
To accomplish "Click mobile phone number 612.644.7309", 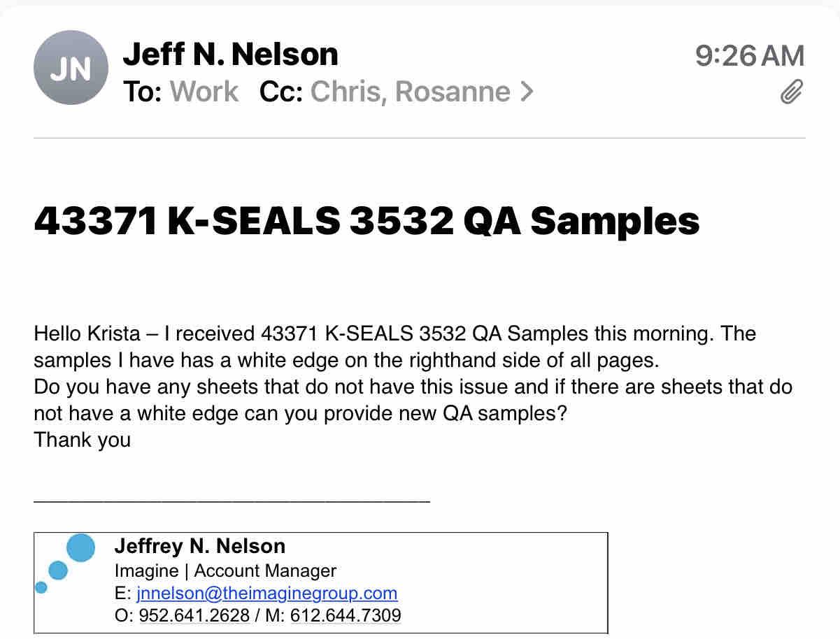I will point(345,616).
